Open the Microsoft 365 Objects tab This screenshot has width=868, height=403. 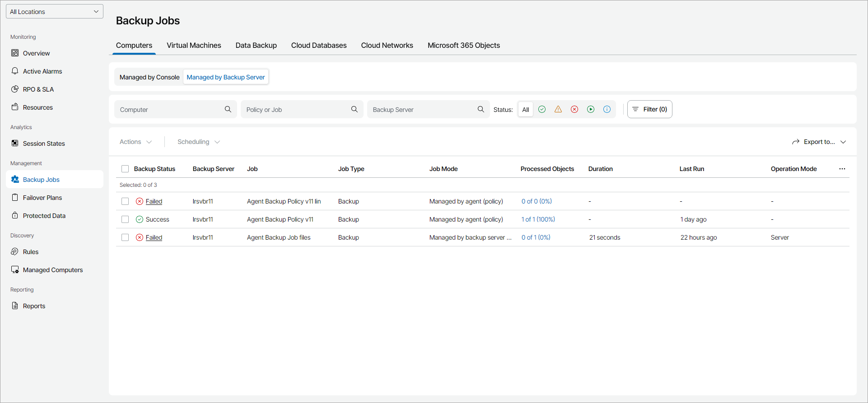click(x=463, y=46)
